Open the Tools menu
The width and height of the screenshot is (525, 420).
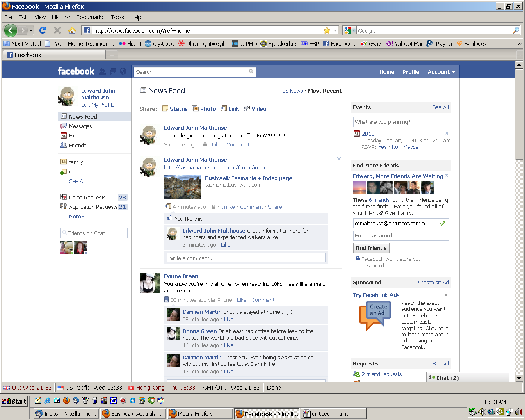click(x=117, y=17)
